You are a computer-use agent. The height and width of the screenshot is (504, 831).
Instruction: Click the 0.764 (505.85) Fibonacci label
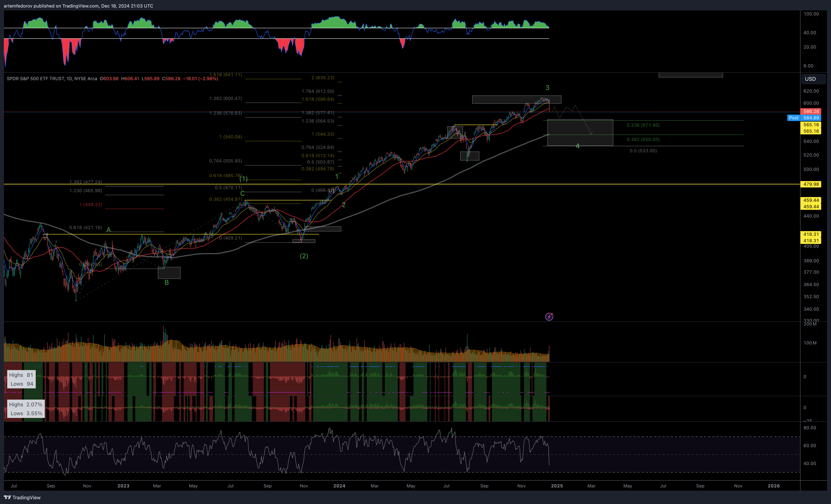coord(225,161)
